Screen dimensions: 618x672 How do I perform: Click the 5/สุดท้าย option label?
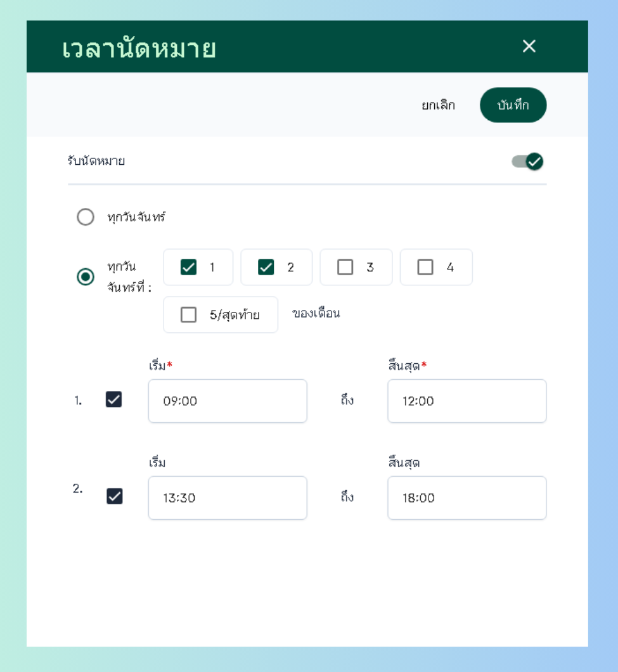pos(235,315)
